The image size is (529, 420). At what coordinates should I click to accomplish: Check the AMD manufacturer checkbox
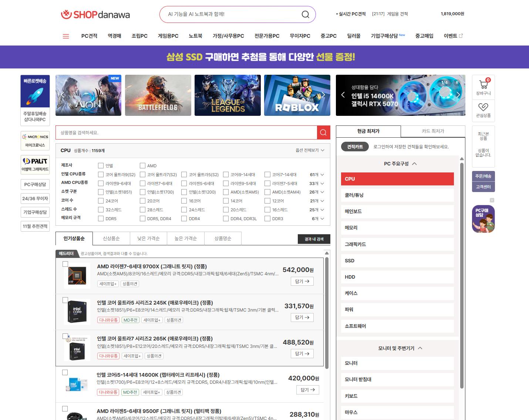click(x=142, y=166)
